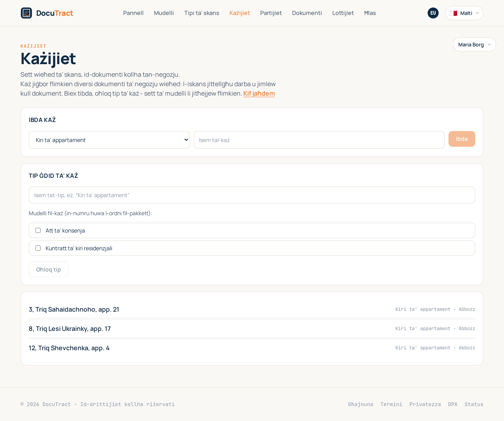Open the Malti language dropdown
The width and height of the screenshot is (504, 421).
pos(464,13)
